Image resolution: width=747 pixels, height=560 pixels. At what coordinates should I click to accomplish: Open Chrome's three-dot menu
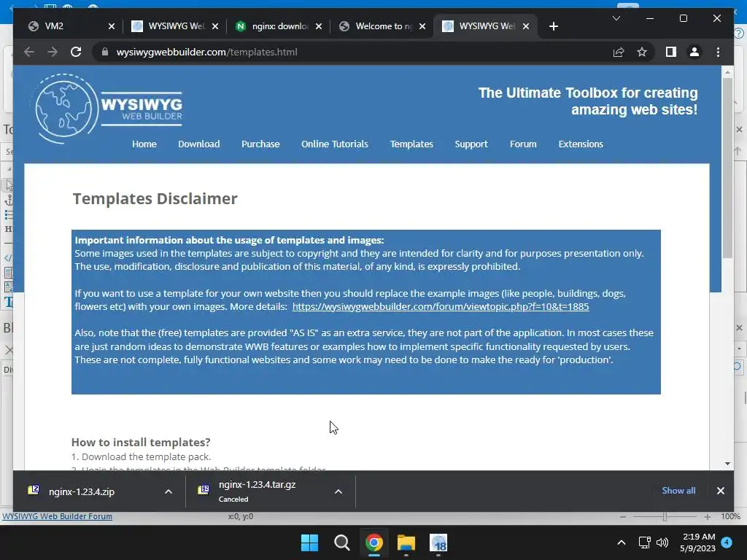tap(718, 52)
